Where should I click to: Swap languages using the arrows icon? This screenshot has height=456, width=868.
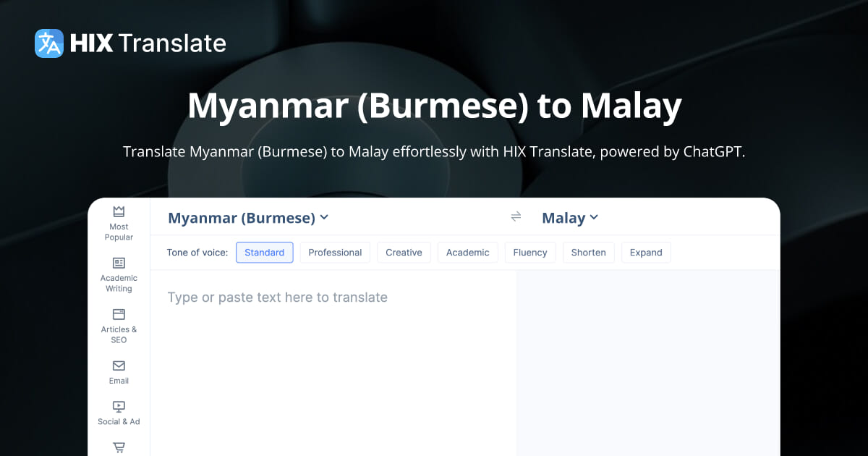click(x=516, y=216)
